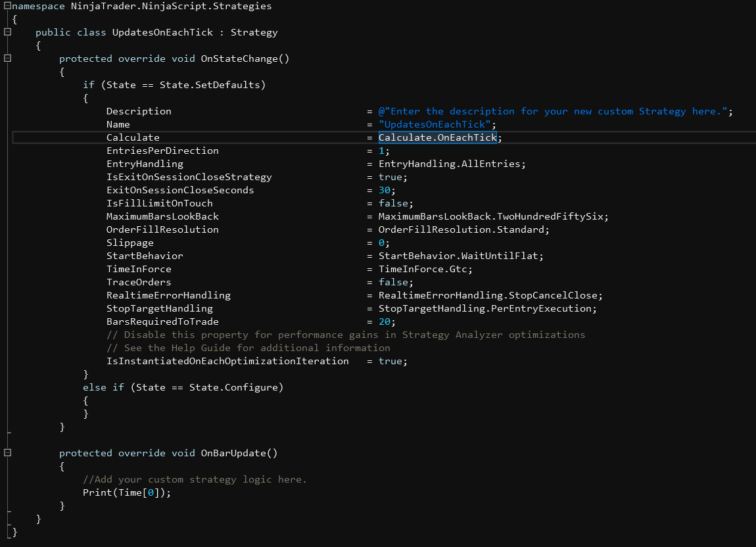Click the highlighted Calculate.OnEachTick value

click(437, 137)
